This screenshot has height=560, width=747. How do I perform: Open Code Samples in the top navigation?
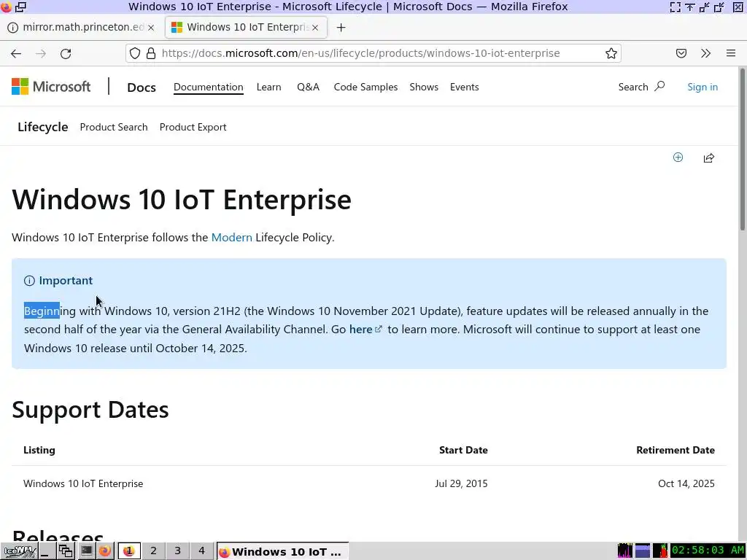(365, 87)
